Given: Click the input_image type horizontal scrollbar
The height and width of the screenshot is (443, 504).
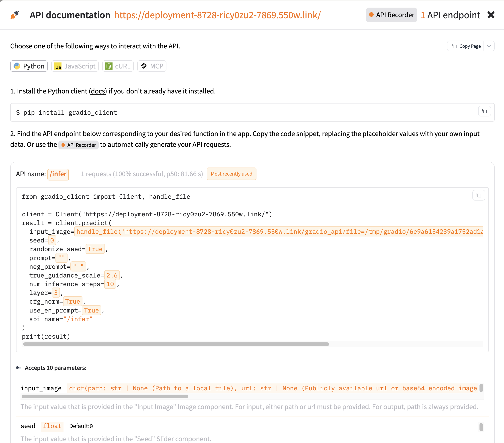Looking at the screenshot, I should pyautogui.click(x=105, y=396).
